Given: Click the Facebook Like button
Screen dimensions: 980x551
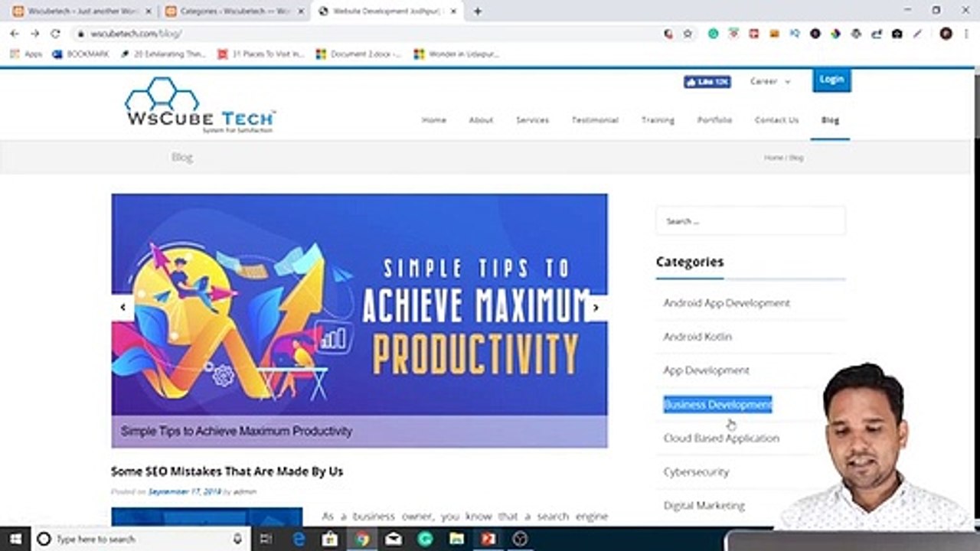Looking at the screenshot, I should click(x=707, y=82).
